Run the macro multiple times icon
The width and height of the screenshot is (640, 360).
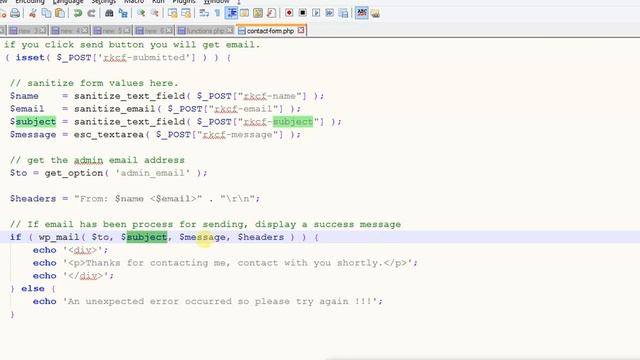coord(329,13)
